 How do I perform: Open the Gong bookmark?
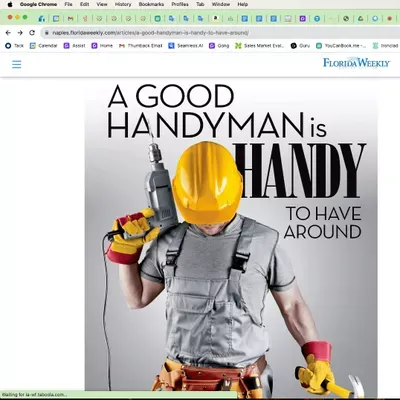pyautogui.click(x=219, y=46)
